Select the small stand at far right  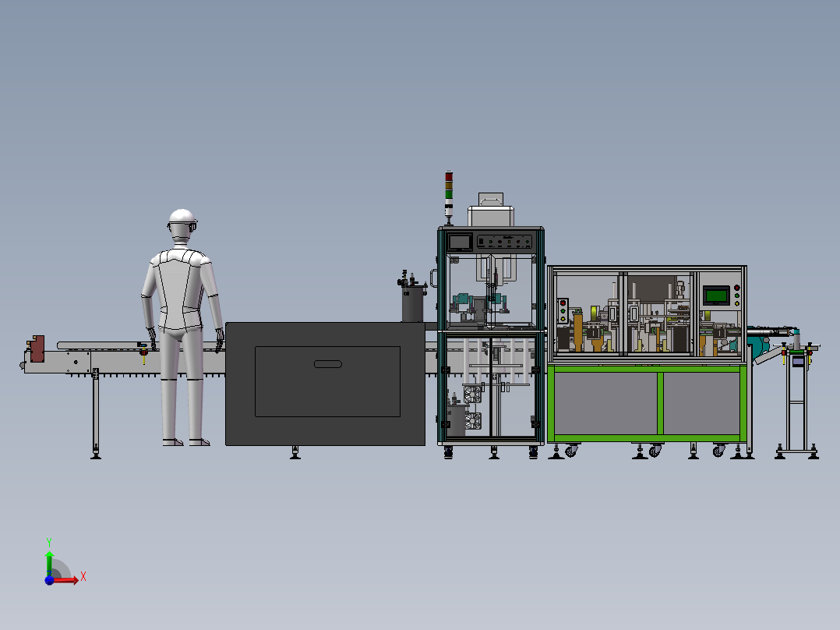797,402
